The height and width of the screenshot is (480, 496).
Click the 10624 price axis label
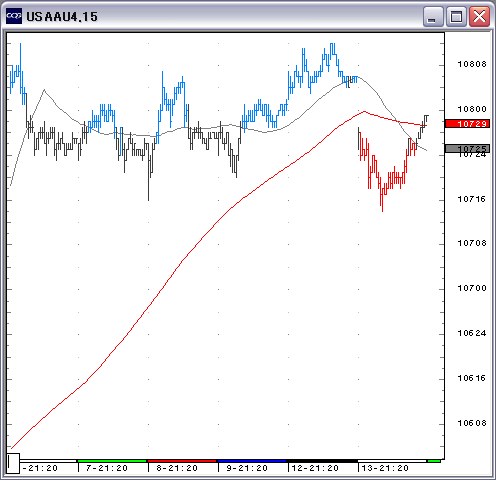pos(472,333)
